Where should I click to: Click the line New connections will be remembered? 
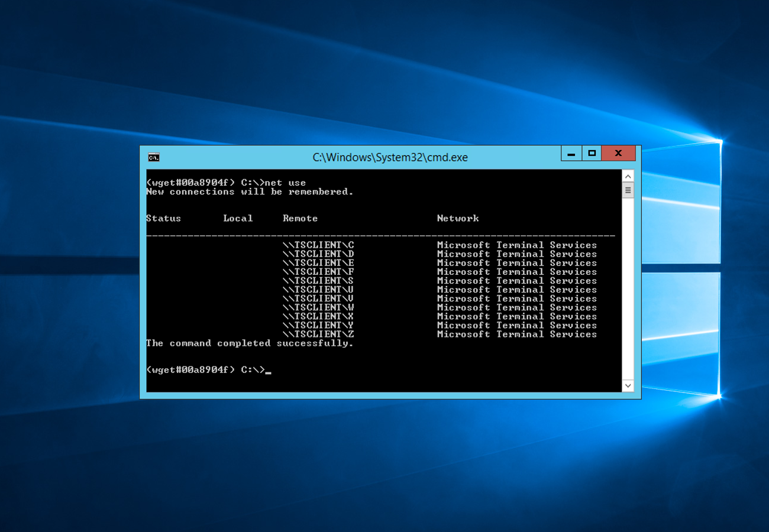click(249, 192)
